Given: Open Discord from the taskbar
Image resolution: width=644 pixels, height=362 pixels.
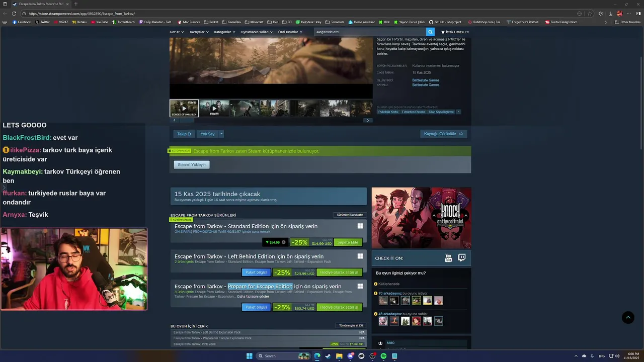Looking at the screenshot, I should (350, 356).
